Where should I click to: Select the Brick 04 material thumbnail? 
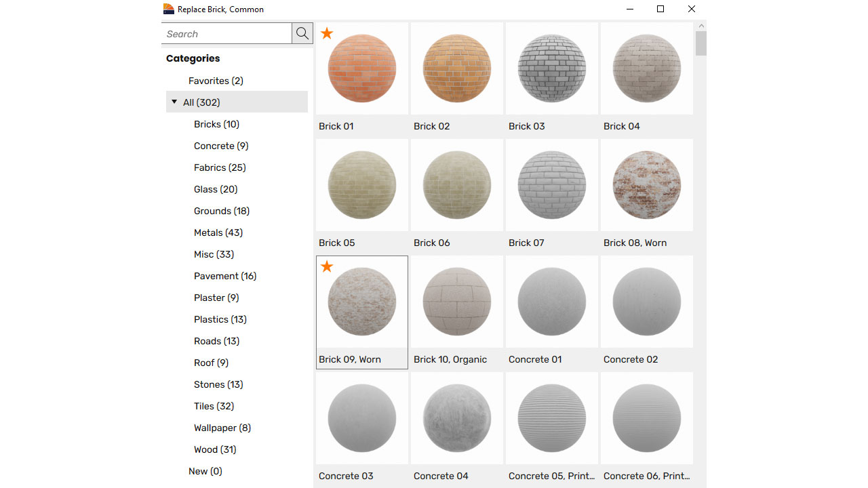click(x=647, y=68)
